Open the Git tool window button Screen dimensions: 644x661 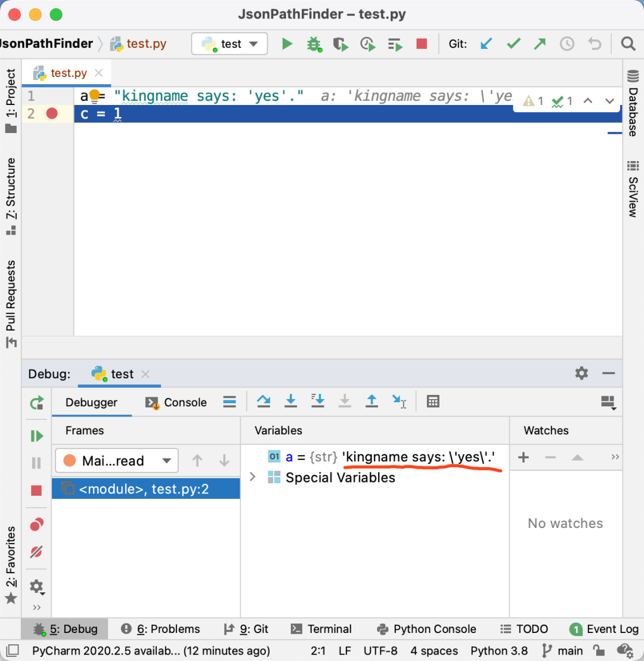click(x=246, y=629)
